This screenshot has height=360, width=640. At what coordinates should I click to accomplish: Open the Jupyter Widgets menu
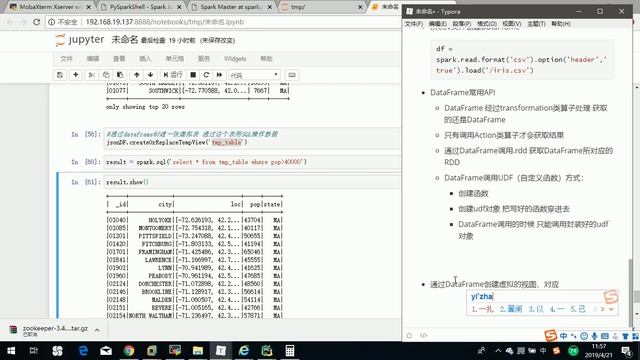[235, 59]
